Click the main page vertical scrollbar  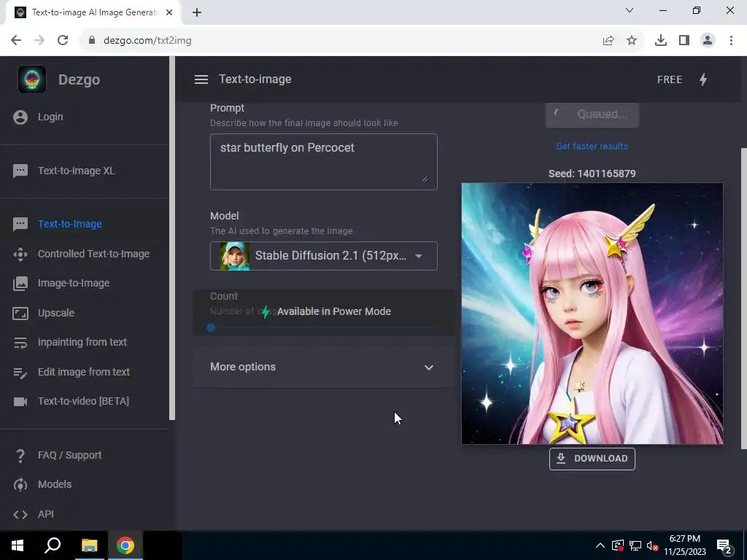pyautogui.click(x=743, y=298)
